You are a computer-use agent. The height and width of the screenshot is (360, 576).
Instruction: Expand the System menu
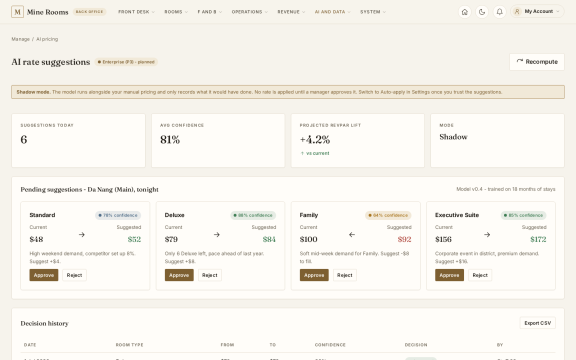(x=373, y=12)
